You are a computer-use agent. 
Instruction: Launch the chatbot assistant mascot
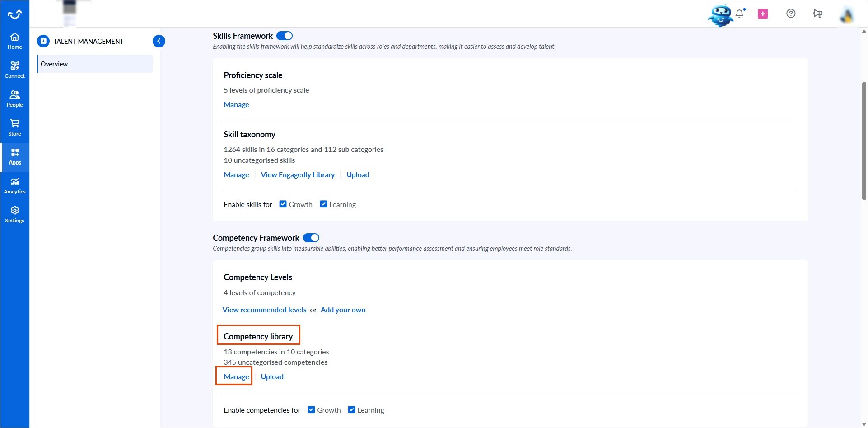pyautogui.click(x=720, y=15)
